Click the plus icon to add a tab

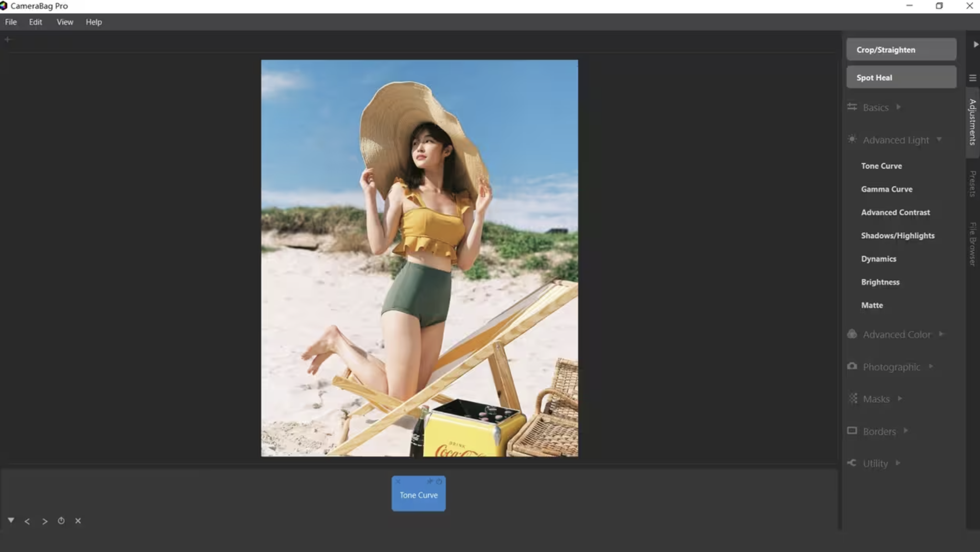point(7,39)
